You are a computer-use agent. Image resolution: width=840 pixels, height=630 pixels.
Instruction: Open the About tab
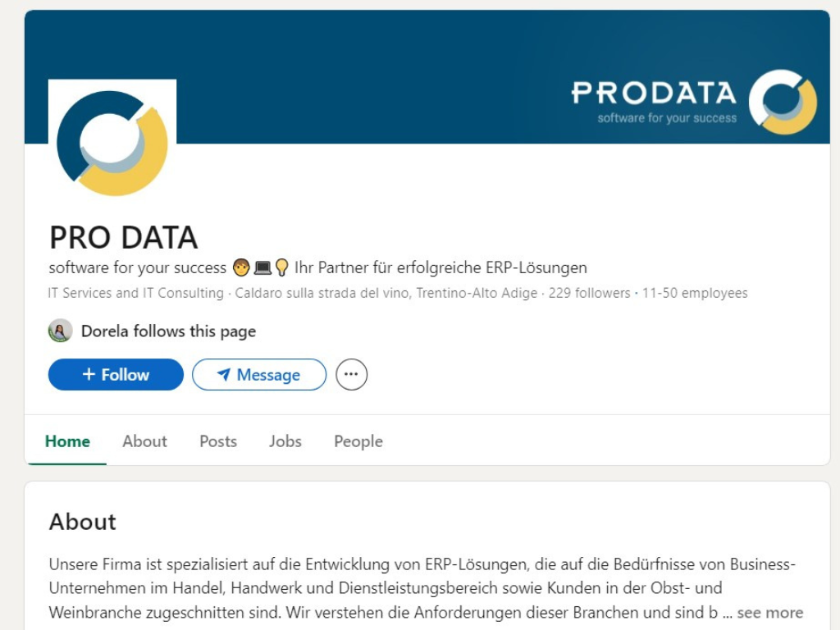144,441
